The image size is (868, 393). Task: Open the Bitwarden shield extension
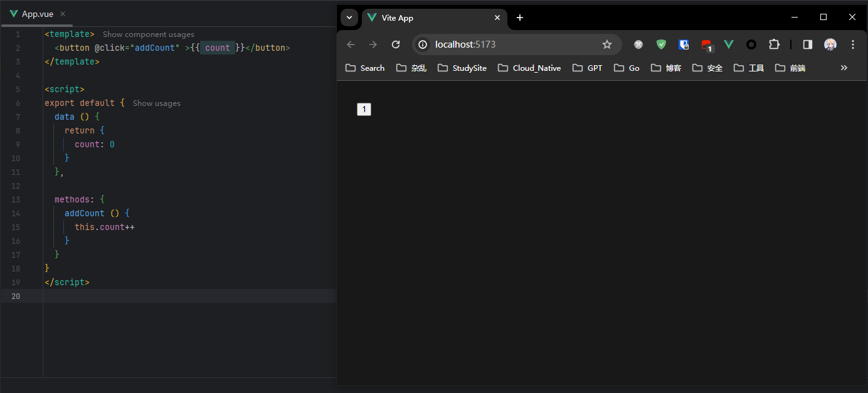(x=684, y=45)
